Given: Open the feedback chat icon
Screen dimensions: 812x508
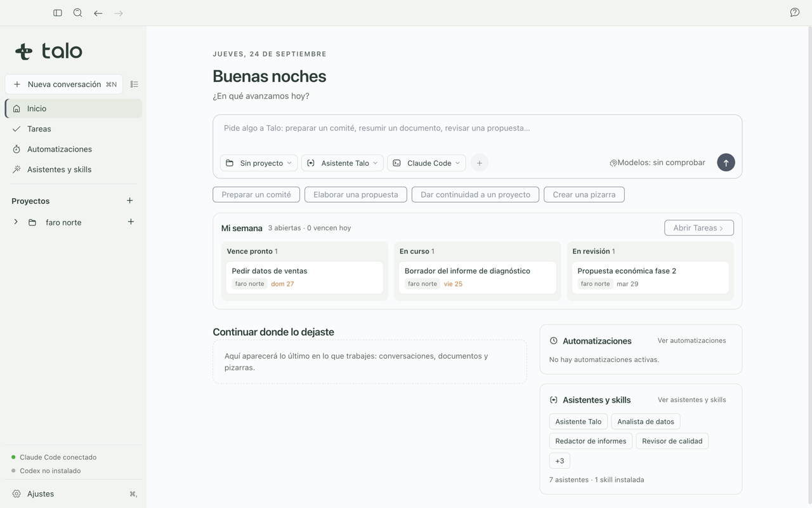Looking at the screenshot, I should coord(795,13).
